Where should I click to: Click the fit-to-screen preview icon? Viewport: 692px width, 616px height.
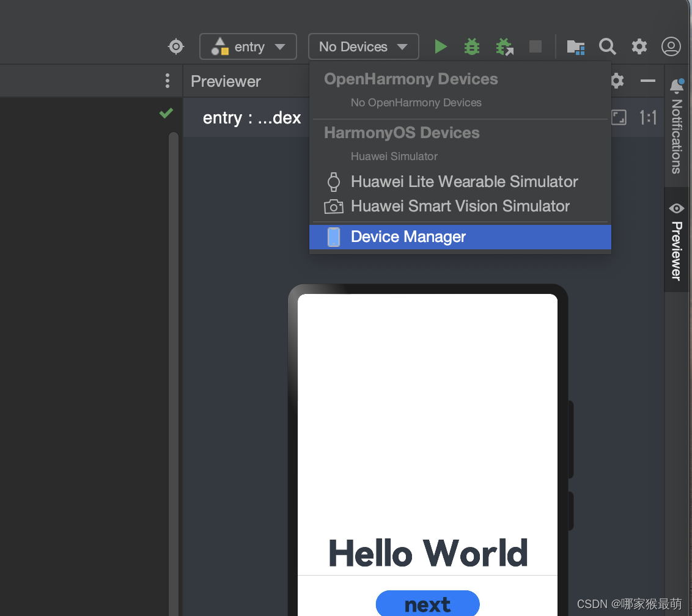(x=619, y=117)
